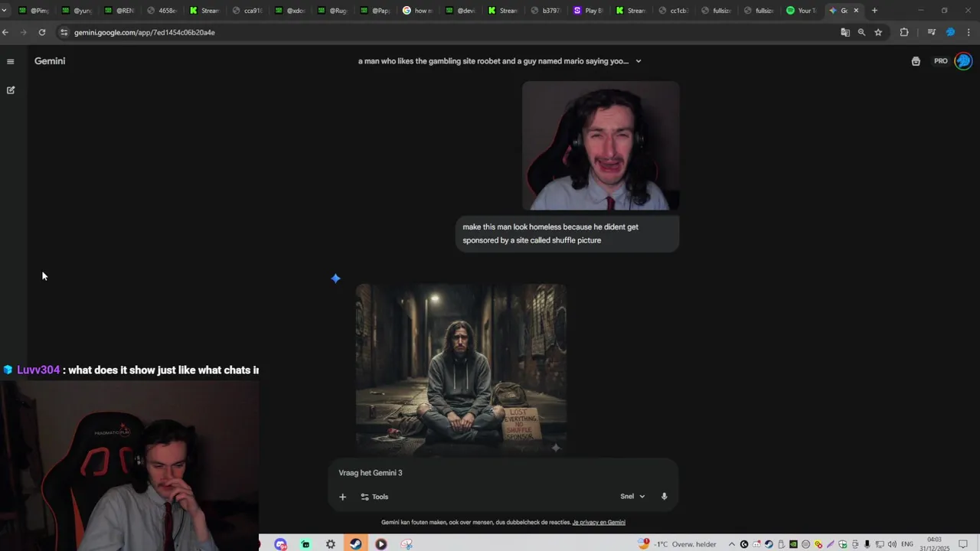Click the network icon in system tray

(x=880, y=544)
